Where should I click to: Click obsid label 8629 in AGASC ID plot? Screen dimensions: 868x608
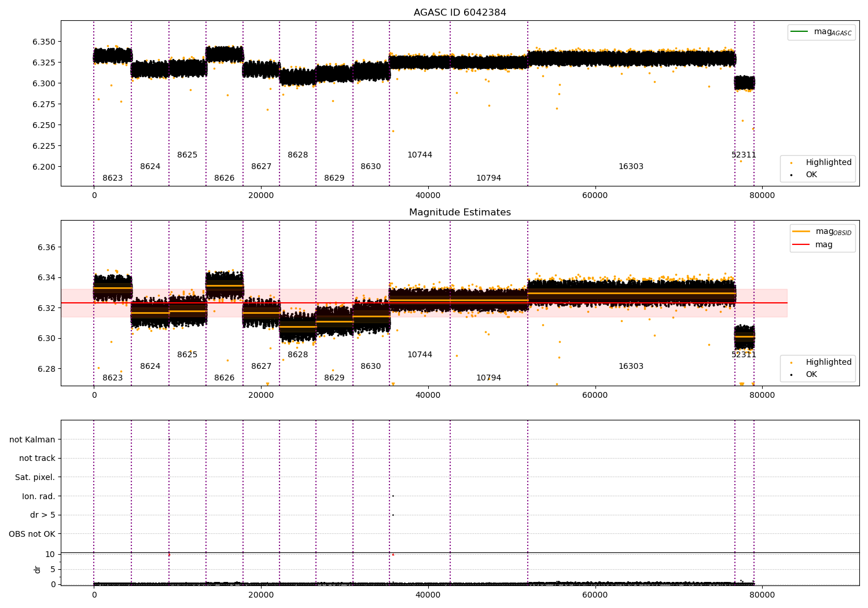point(334,178)
